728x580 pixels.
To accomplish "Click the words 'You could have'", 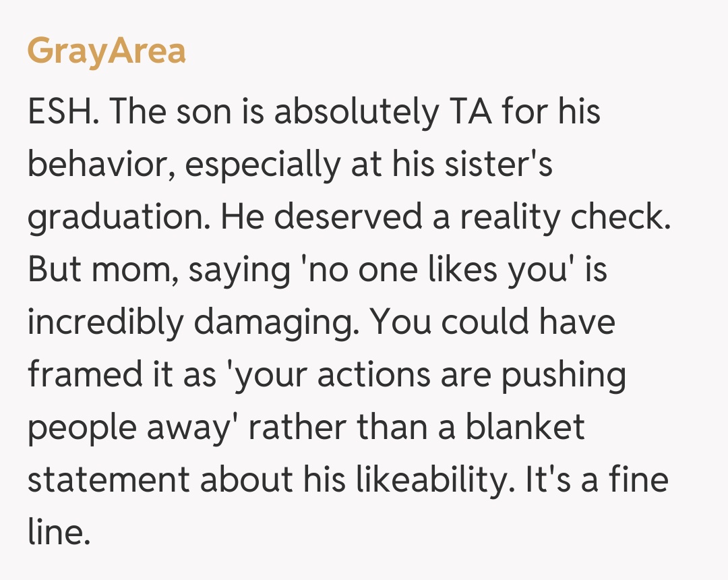I will point(493,322).
